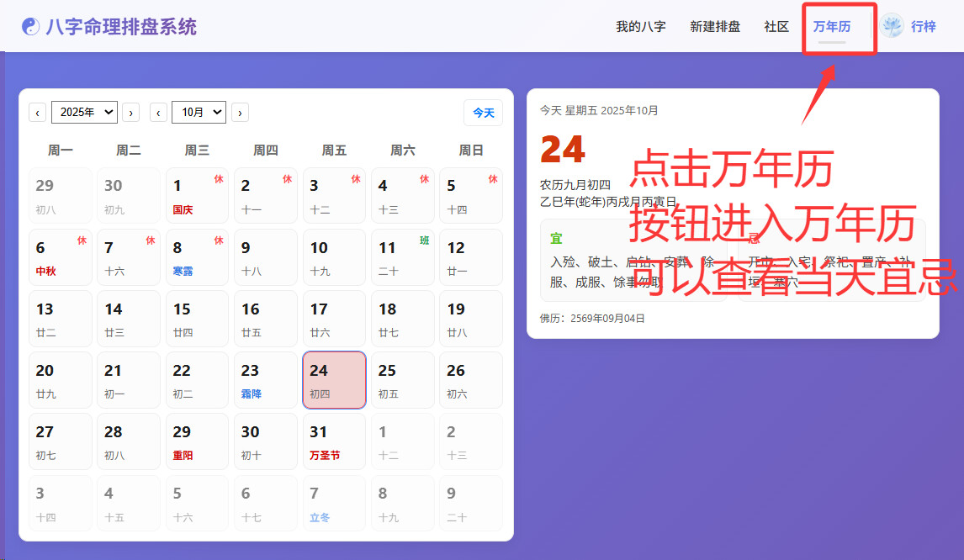Screen dimensions: 964x560
Task: Click next month arrow
Action: click(x=240, y=113)
